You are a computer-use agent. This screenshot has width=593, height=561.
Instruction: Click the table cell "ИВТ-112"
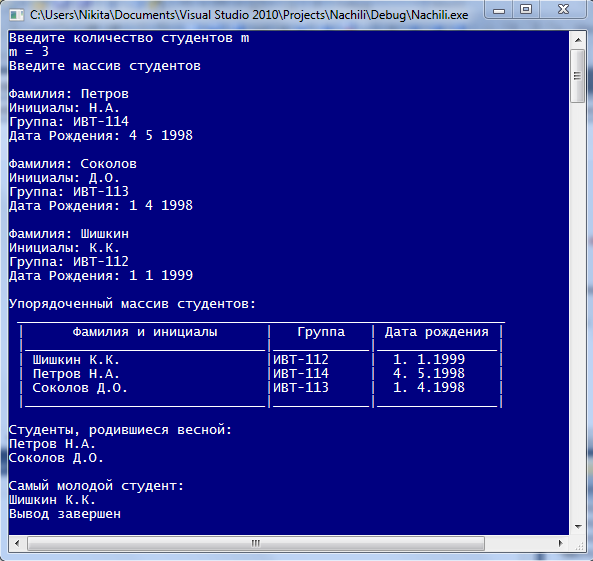click(x=301, y=359)
